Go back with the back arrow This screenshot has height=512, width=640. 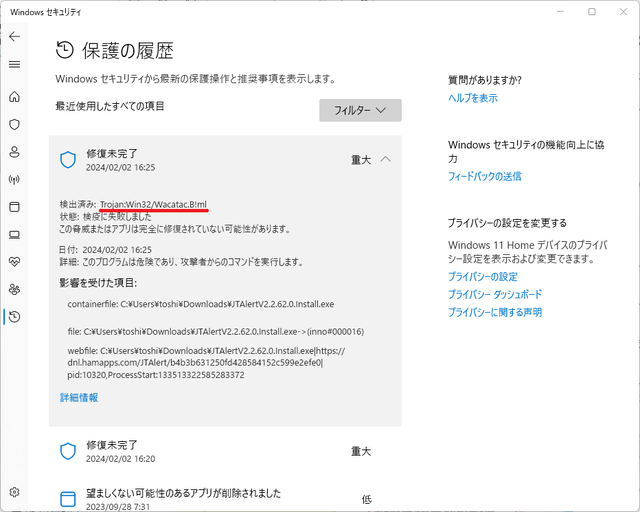(14, 37)
